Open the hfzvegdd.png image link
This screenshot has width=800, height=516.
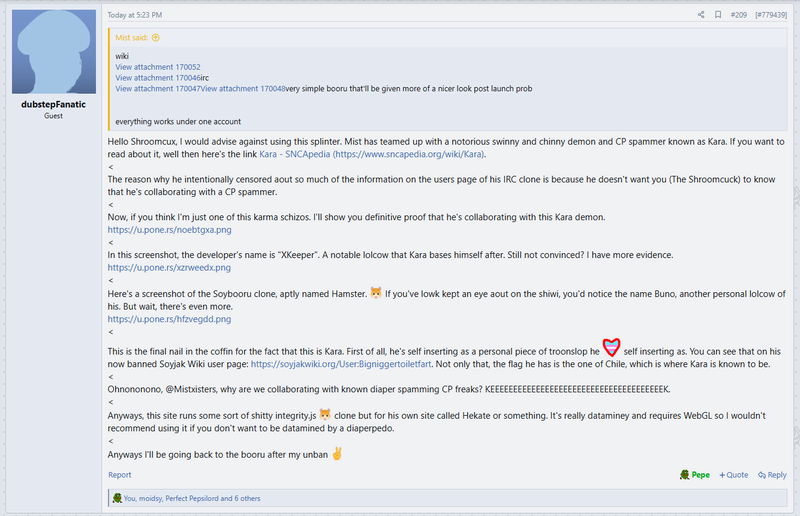169,319
